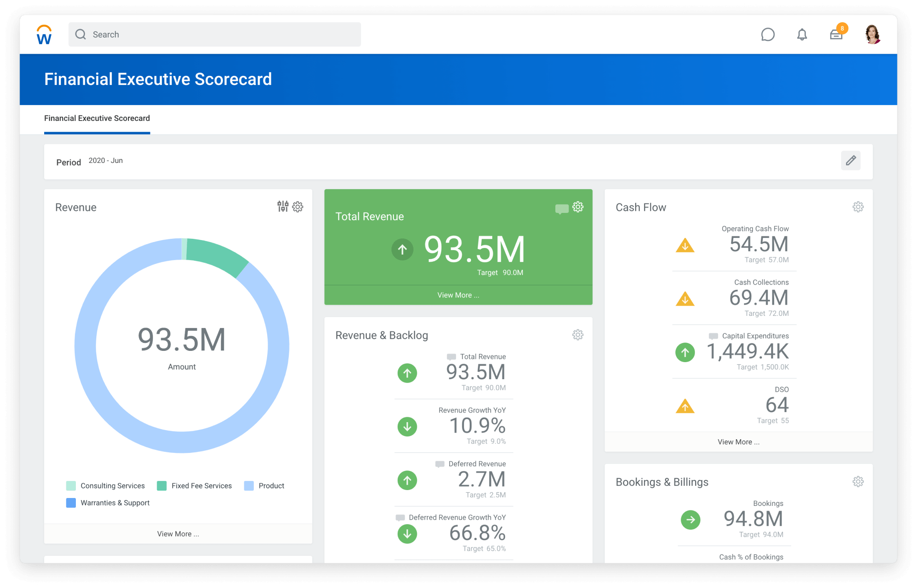Click View More under Cash Flow
Image resolution: width=917 pixels, height=588 pixels.
point(738,442)
